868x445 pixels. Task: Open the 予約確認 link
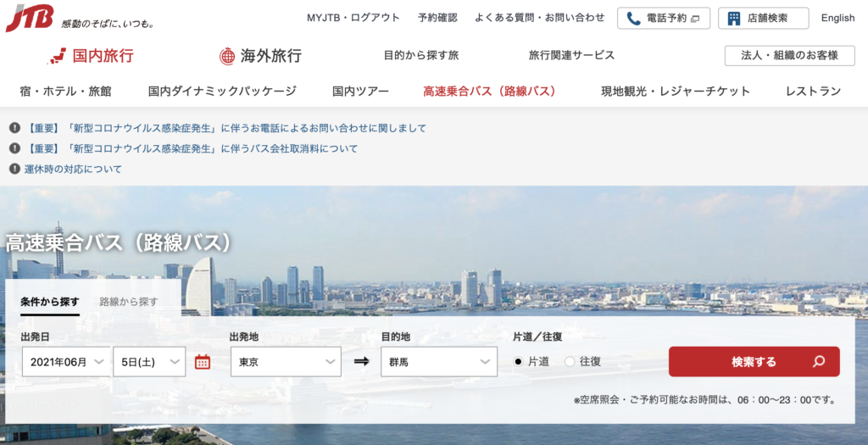tap(437, 18)
